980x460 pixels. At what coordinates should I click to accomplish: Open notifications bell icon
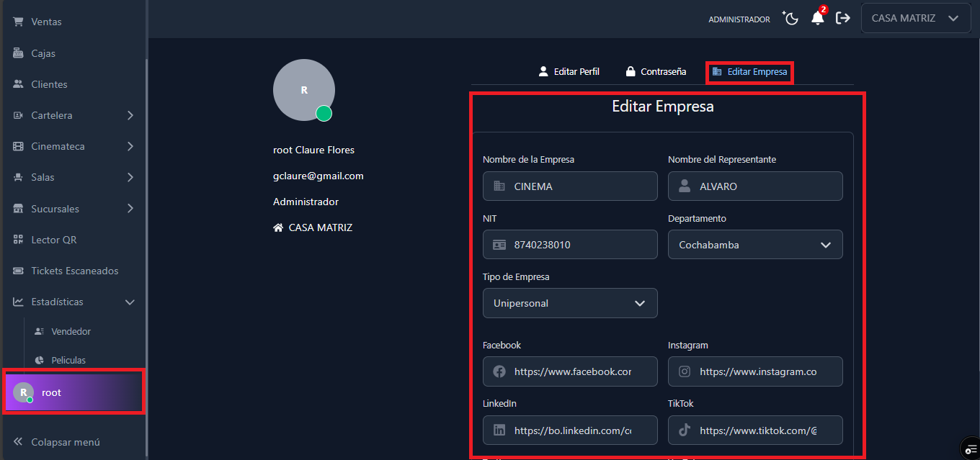[817, 19]
